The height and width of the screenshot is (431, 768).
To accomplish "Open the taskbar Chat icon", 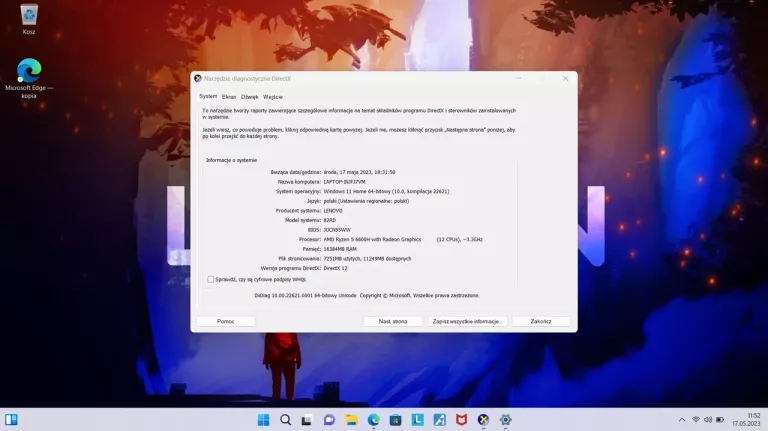I will click(329, 420).
